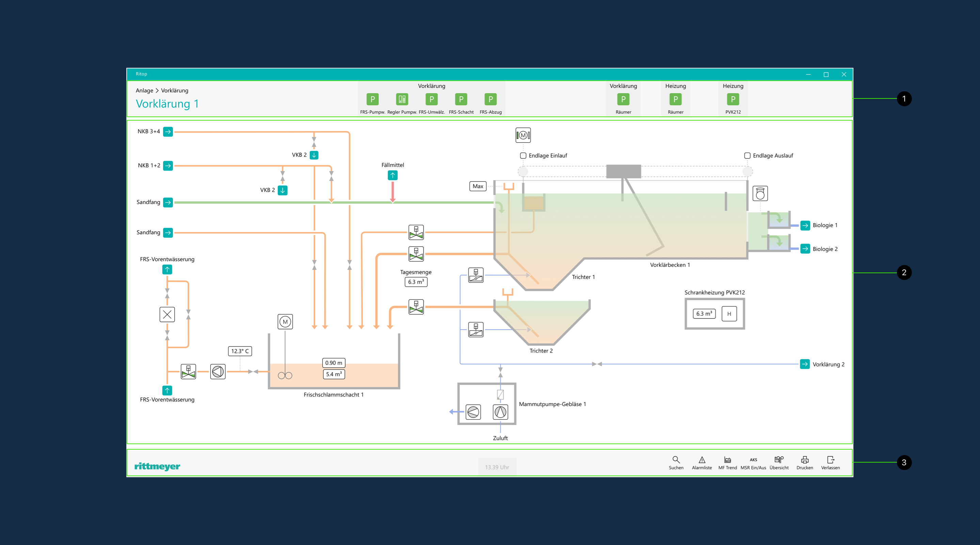This screenshot has height=545, width=980.
Task: Click bottom FRS-Vorentwässerung up-arrow
Action: (167, 390)
